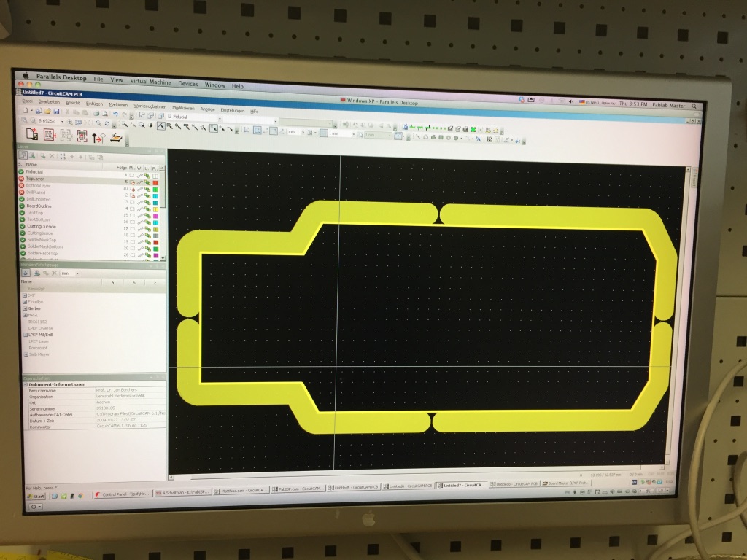The width and height of the screenshot is (747, 560).
Task: Click the Undo arrow icon
Action: pos(115,114)
